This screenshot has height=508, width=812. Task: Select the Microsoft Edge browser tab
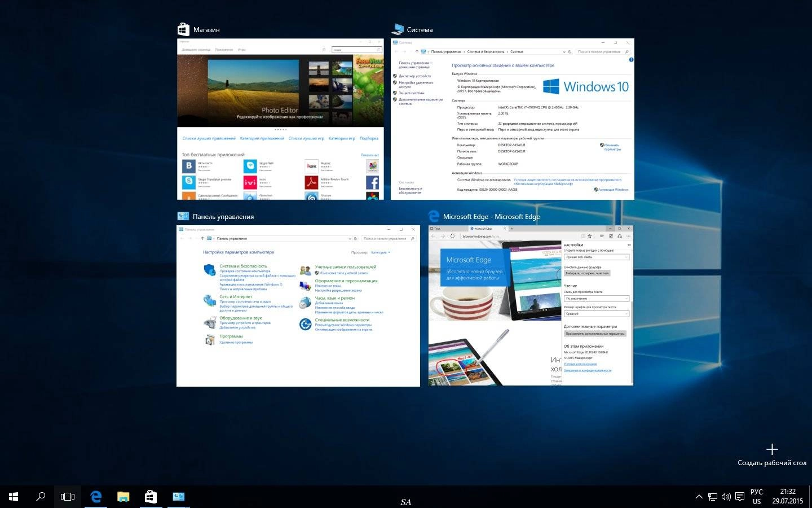(488, 229)
